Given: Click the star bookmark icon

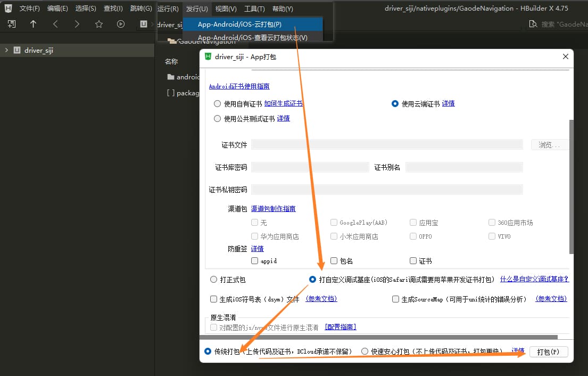Looking at the screenshot, I should (98, 24).
